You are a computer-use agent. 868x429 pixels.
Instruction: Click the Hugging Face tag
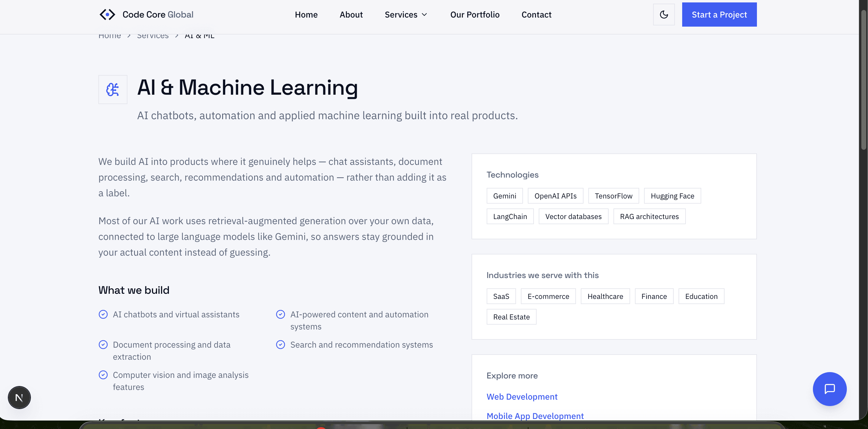[x=672, y=196]
